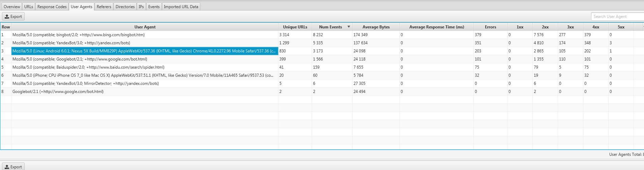Click 2xx value 1 355

(x=539, y=59)
